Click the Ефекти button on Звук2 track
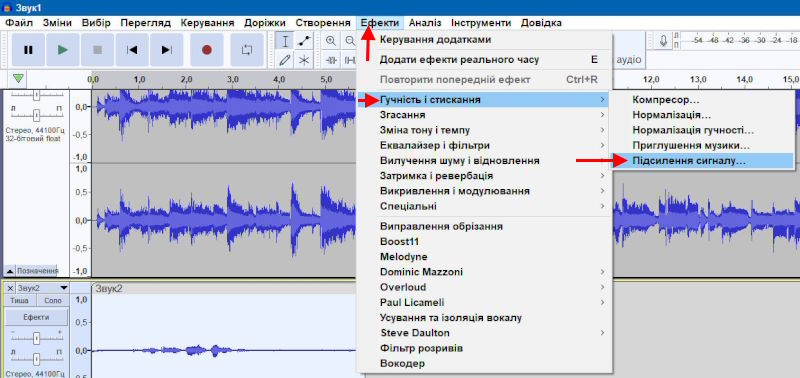The height and width of the screenshot is (378, 800). (37, 317)
